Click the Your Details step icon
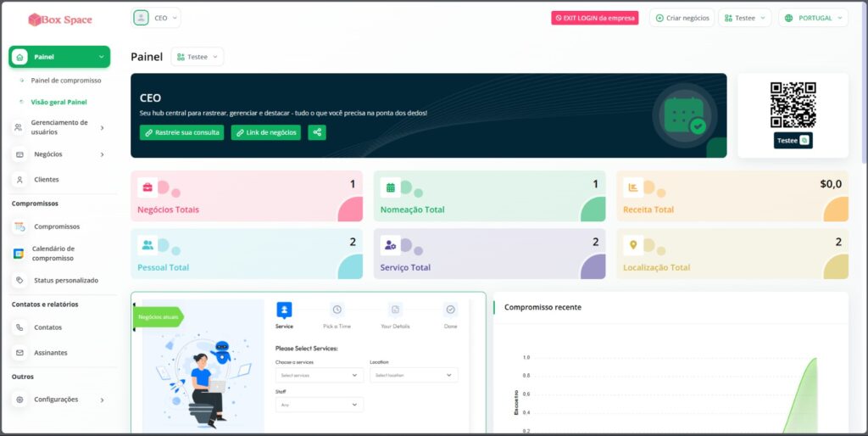 [x=395, y=310]
